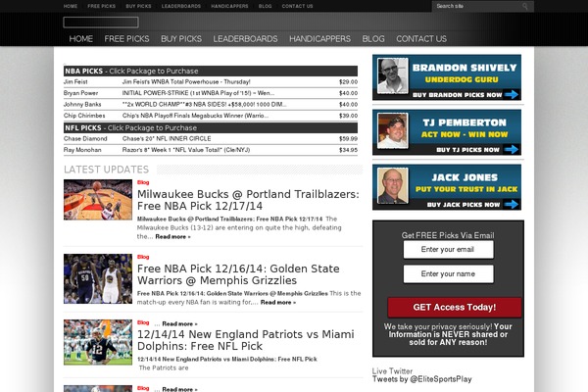Open the Bucks @ Trailblazers article thumbnail
The image size is (588, 392).
[x=98, y=200]
